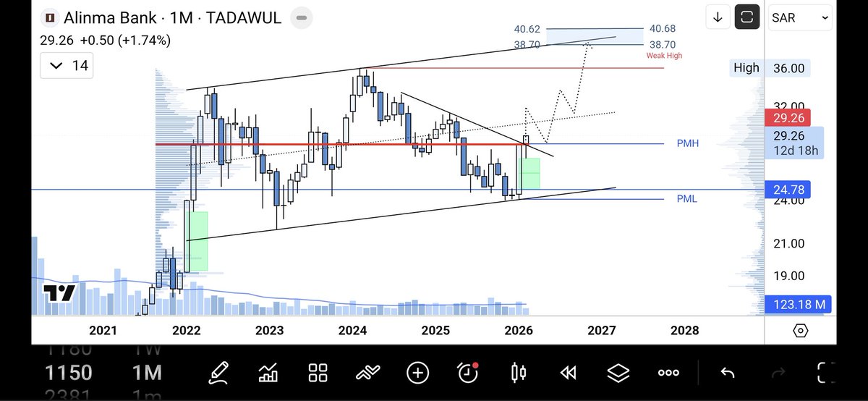Tap the add plus circle icon
Screen dimensions: 868x401
(x=417, y=373)
